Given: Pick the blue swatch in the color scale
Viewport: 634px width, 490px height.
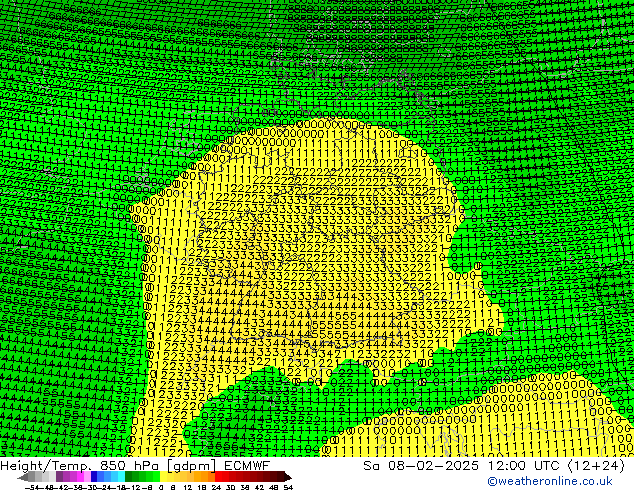Looking at the screenshot, I should pyautogui.click(x=96, y=476).
